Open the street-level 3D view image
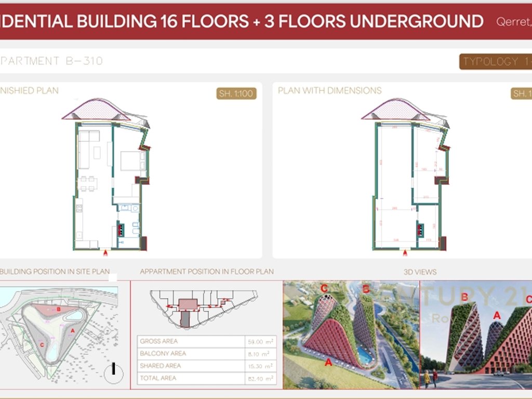Image resolution: width=532 pixels, height=399 pixels. 475,335
